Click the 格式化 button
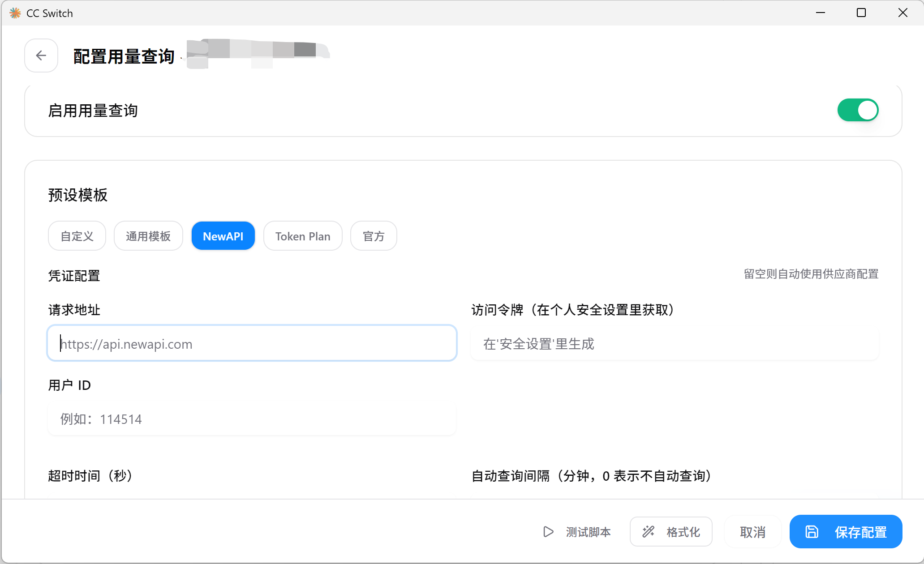This screenshot has width=924, height=564. coord(671,532)
